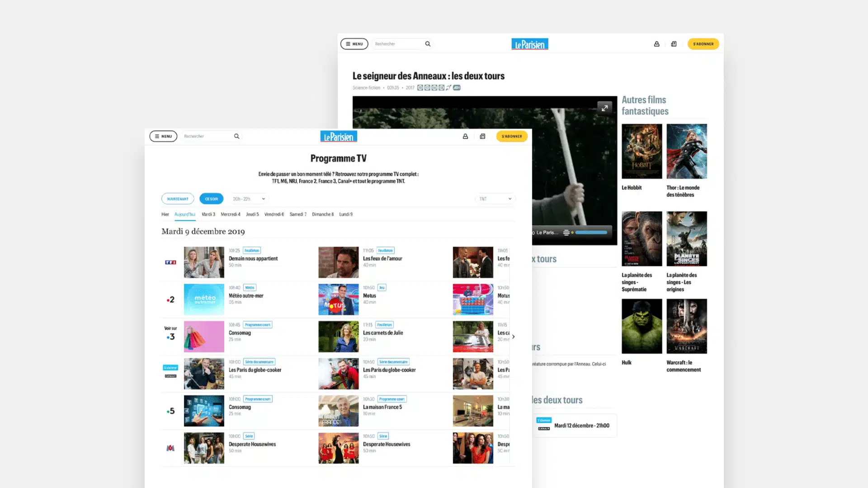868x488 pixels.
Task: Open Desperate Housewives 10h00 title link
Action: pyautogui.click(x=252, y=444)
